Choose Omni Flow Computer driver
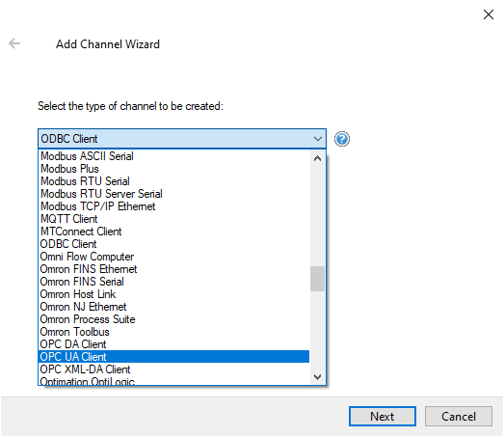This screenshot has height=437, width=504. pos(173,257)
